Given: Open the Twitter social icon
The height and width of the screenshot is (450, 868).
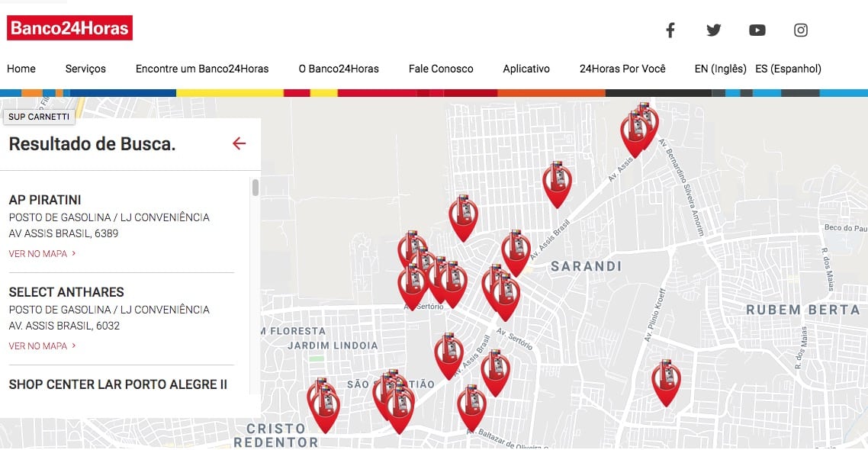Looking at the screenshot, I should [x=714, y=30].
